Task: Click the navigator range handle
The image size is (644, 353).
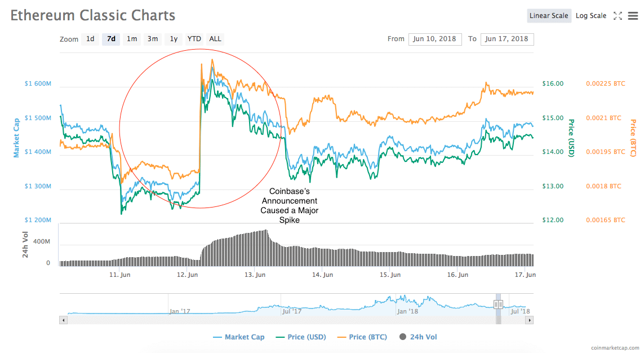Action: (x=499, y=305)
